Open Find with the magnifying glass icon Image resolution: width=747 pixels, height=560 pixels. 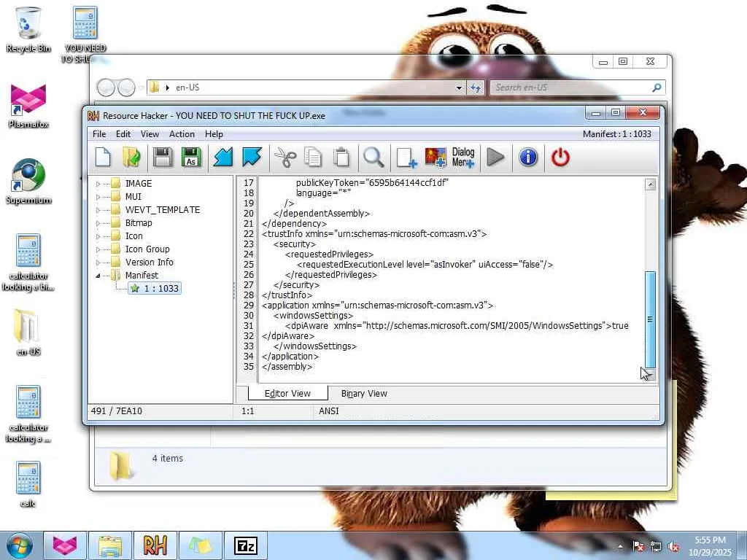[373, 157]
